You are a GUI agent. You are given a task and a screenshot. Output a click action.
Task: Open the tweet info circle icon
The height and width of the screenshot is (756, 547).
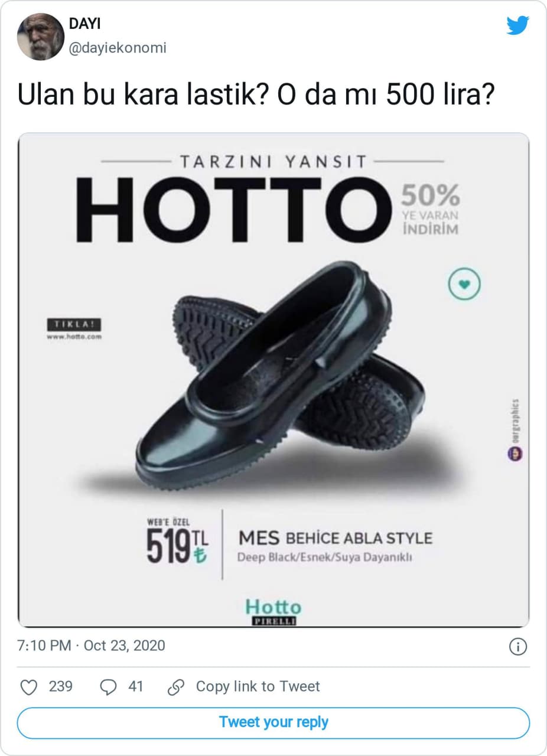(517, 647)
